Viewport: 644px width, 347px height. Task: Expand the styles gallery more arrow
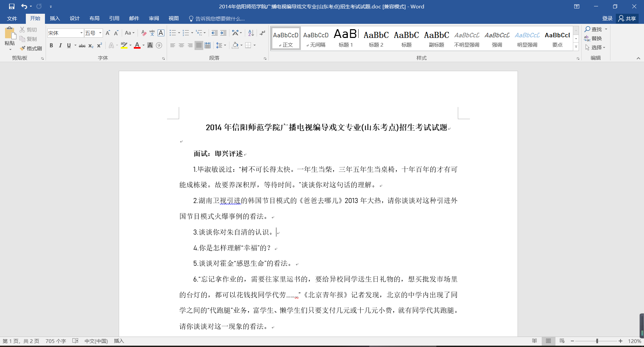pyautogui.click(x=576, y=47)
